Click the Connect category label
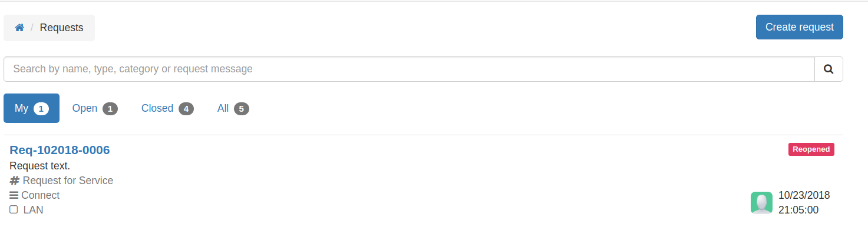The image size is (868, 247). 40,195
